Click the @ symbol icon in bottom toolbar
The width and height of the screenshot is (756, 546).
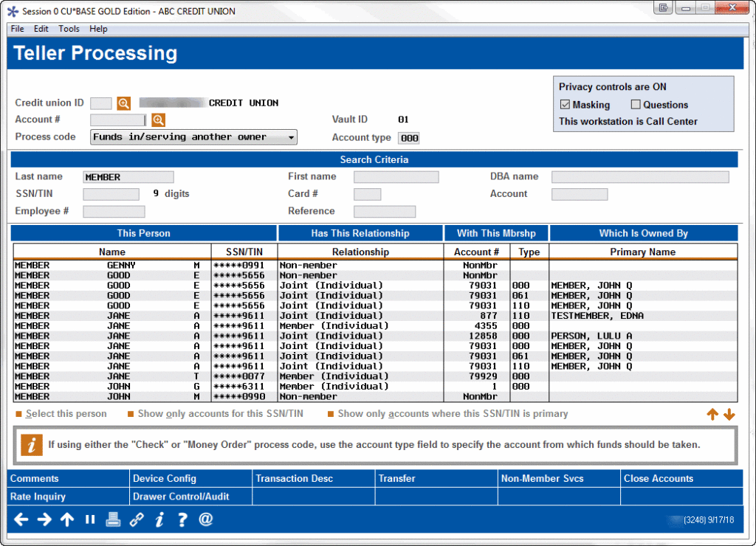206,519
